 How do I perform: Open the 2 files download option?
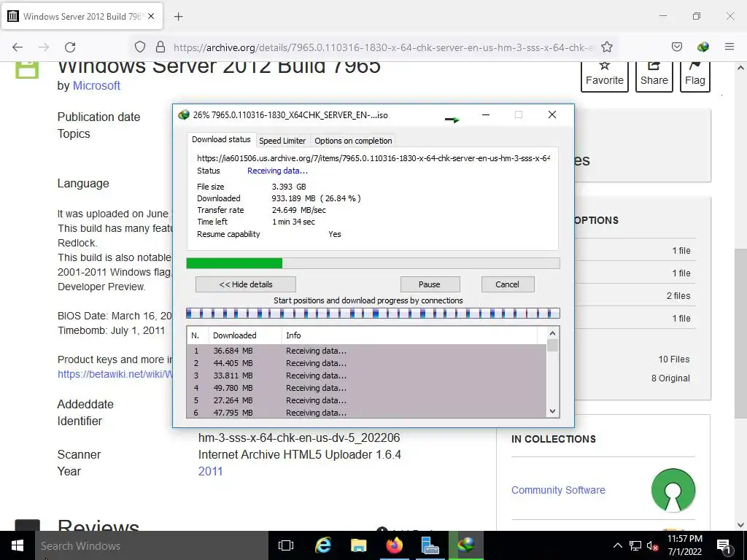coord(678,296)
